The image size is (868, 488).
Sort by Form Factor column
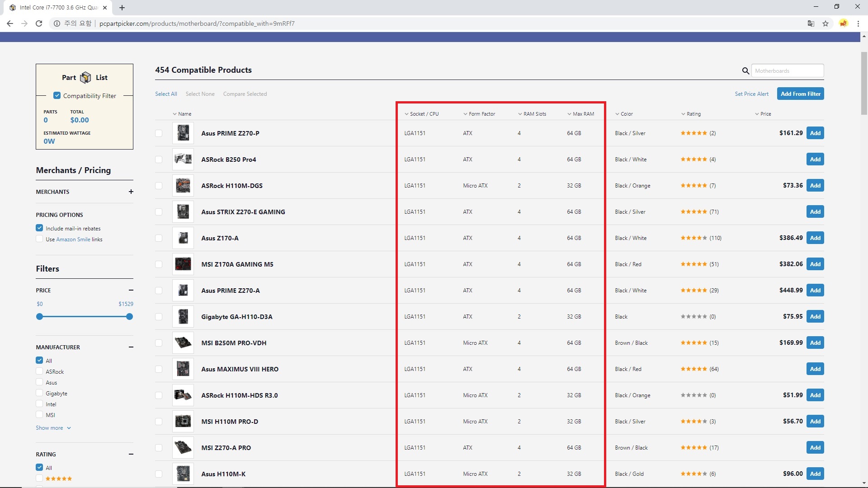(x=479, y=114)
